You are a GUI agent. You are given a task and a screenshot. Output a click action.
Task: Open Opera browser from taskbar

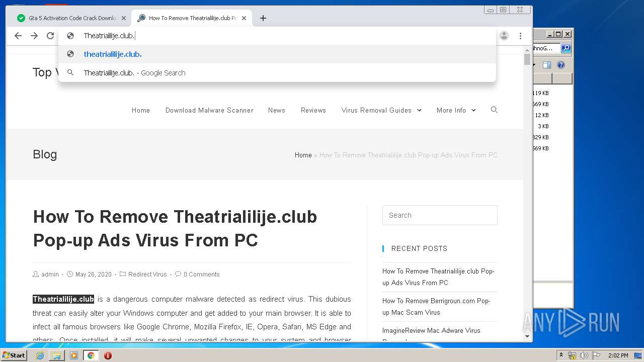(x=108, y=355)
